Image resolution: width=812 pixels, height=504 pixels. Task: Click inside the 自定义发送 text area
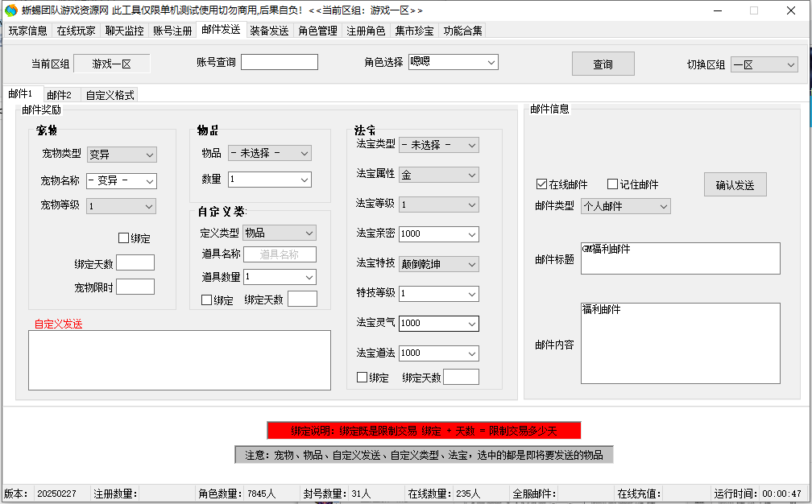(x=179, y=360)
